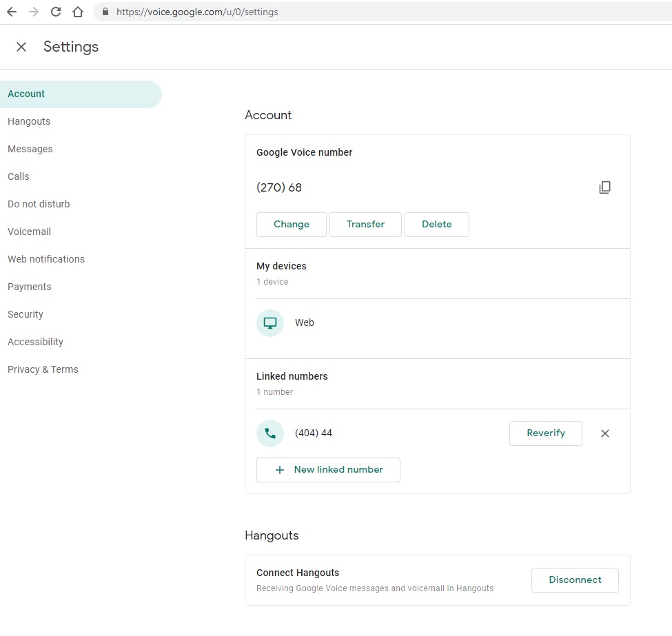Viewport: 672px width, 636px height.
Task: Click the Delete number button
Action: point(437,224)
